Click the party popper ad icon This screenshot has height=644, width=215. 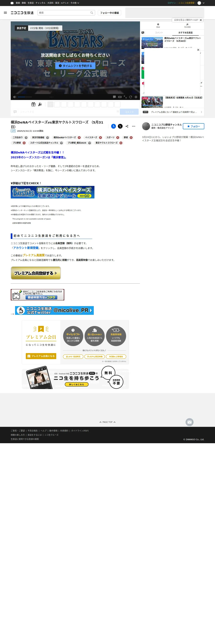pos(40,104)
